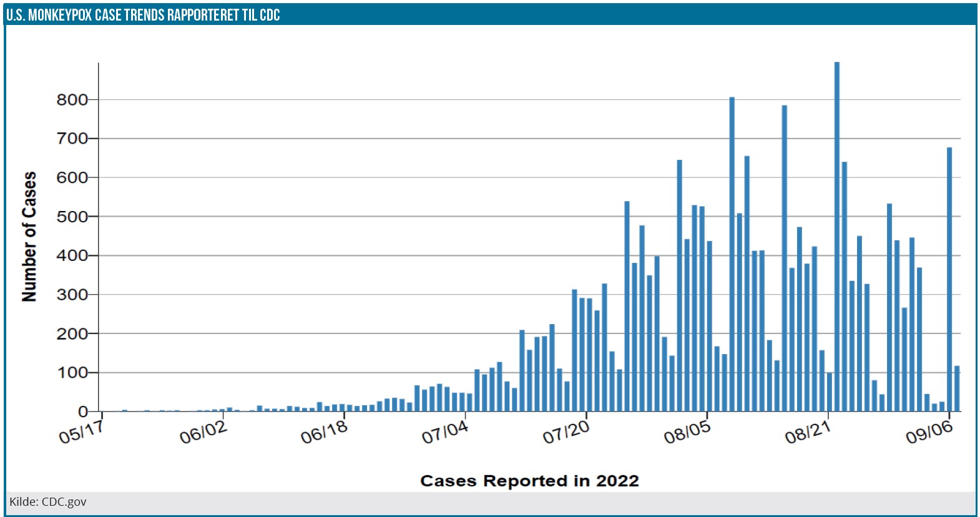The image size is (980, 517).
Task: Click the 'Kilde: CDC.gov' source text
Action: pyautogui.click(x=48, y=502)
